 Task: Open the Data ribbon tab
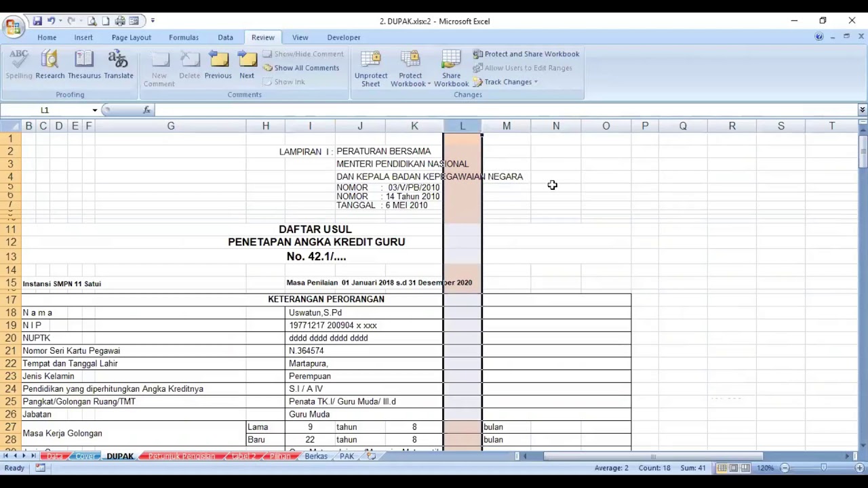[x=225, y=37]
